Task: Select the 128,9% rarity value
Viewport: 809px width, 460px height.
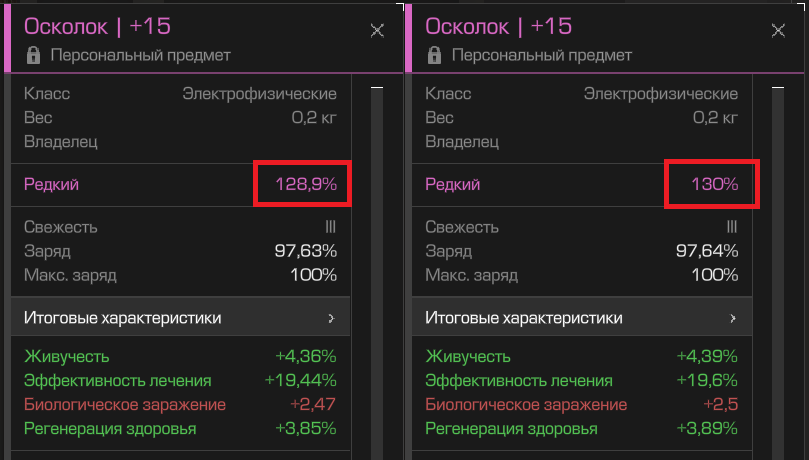Action: 306,184
